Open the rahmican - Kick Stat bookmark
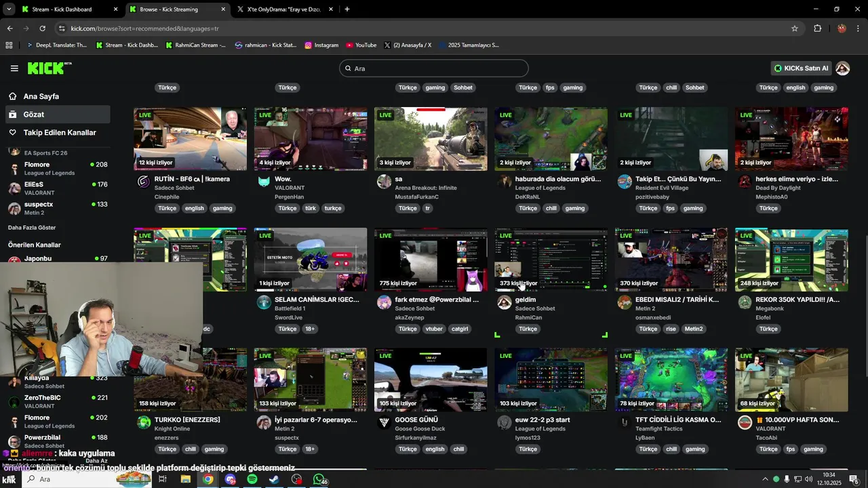Viewport: 868px width, 488px height. tap(266, 45)
